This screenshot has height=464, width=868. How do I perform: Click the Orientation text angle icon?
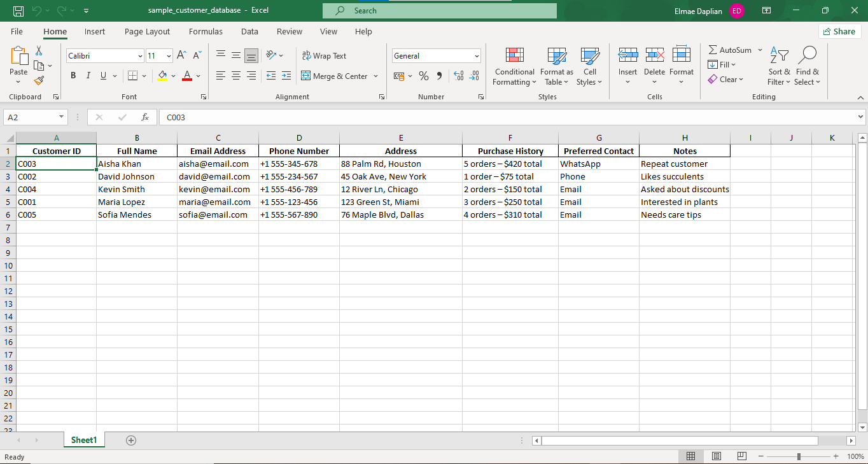click(x=271, y=56)
